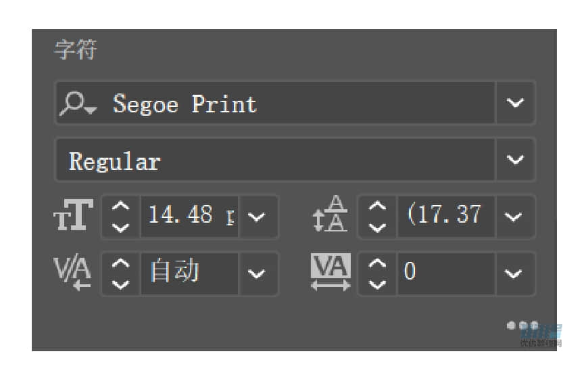This screenshot has height=381, width=588.
Task: Click the leading line-spacing icon
Action: tap(330, 214)
